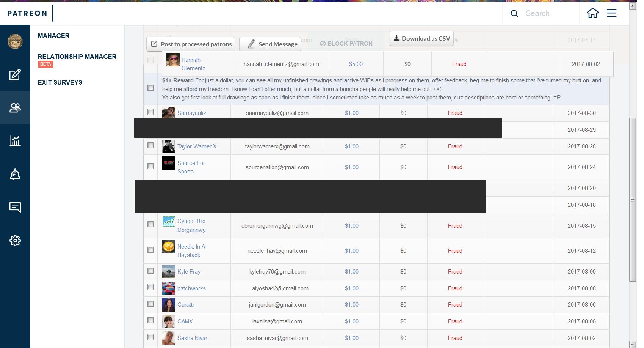Screen dimensions: 644x348
Task: Download the patron list as CSV
Action: coord(421,38)
